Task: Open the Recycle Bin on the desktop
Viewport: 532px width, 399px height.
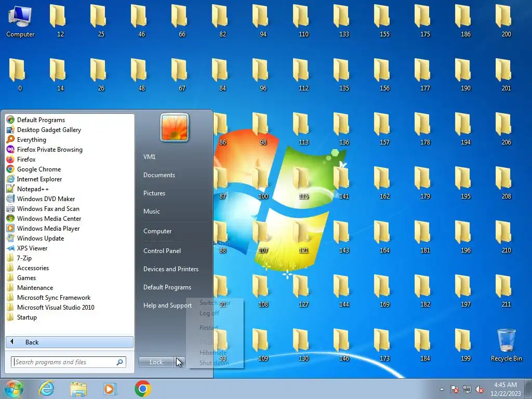Action: pyautogui.click(x=506, y=345)
